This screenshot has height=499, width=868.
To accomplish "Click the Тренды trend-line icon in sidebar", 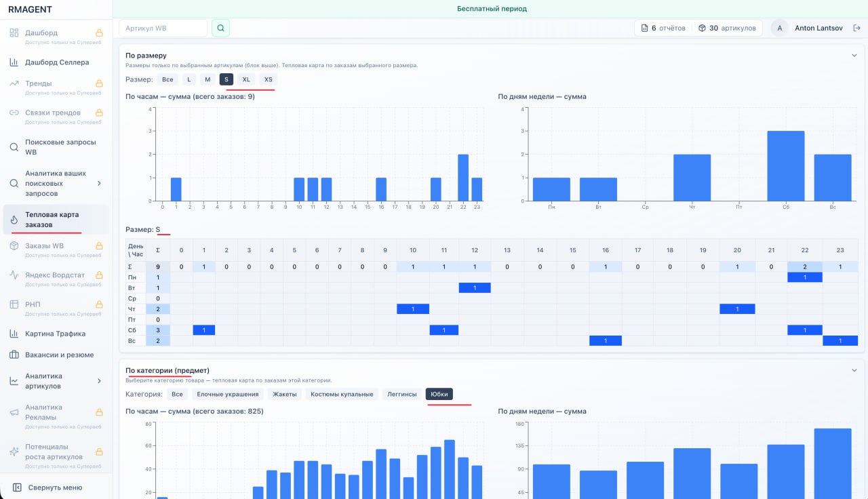I will (14, 83).
